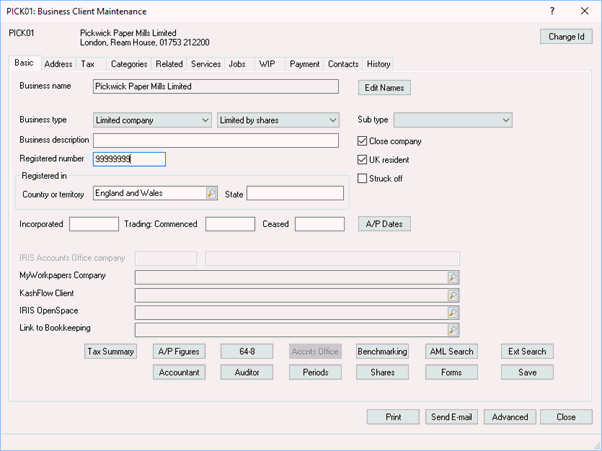Open the Periods button
602x451 pixels.
pos(315,372)
